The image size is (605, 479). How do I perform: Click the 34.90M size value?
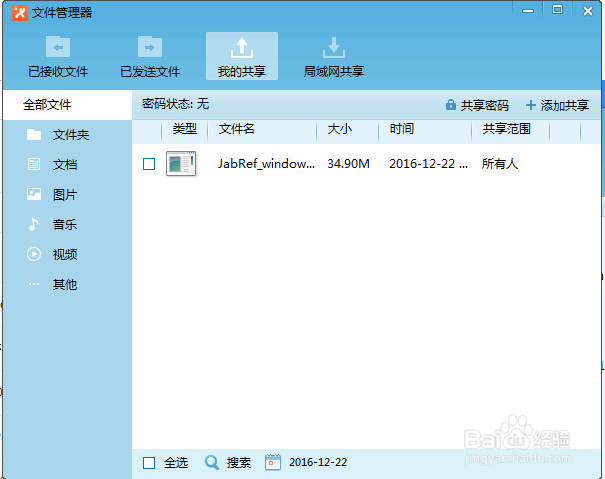tap(348, 164)
